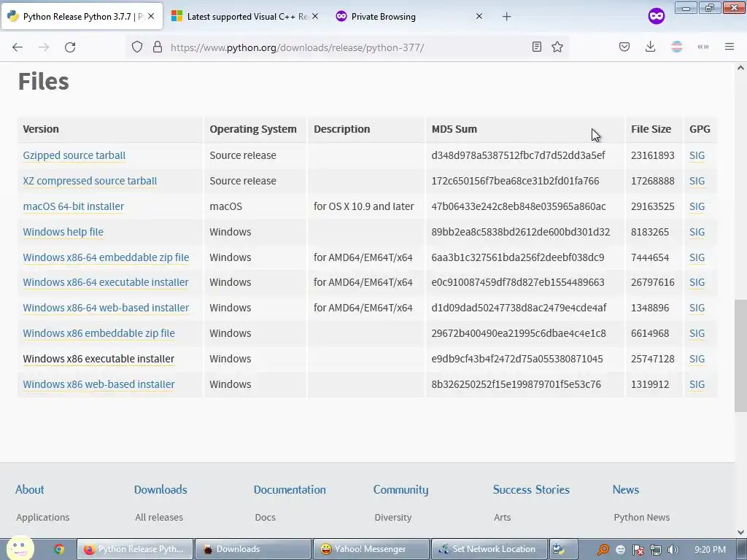Click the 'for OS X 10.9 and later' description
The image size is (747, 560).
click(363, 206)
